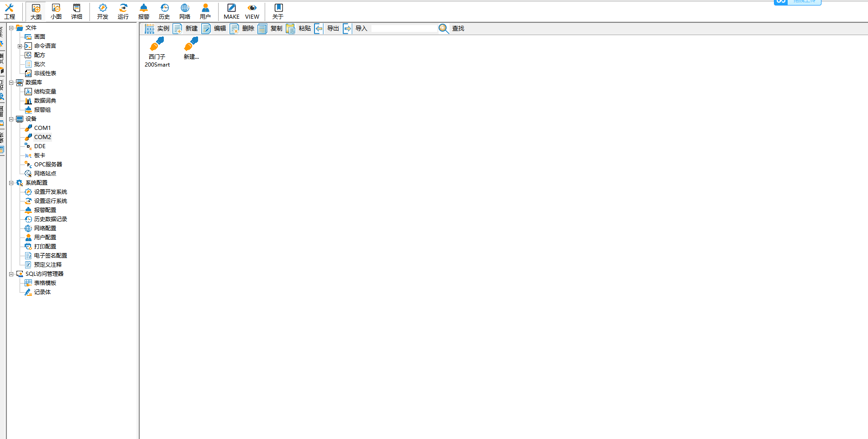
Task: Collapse the 文件 tree node
Action: click(11, 28)
